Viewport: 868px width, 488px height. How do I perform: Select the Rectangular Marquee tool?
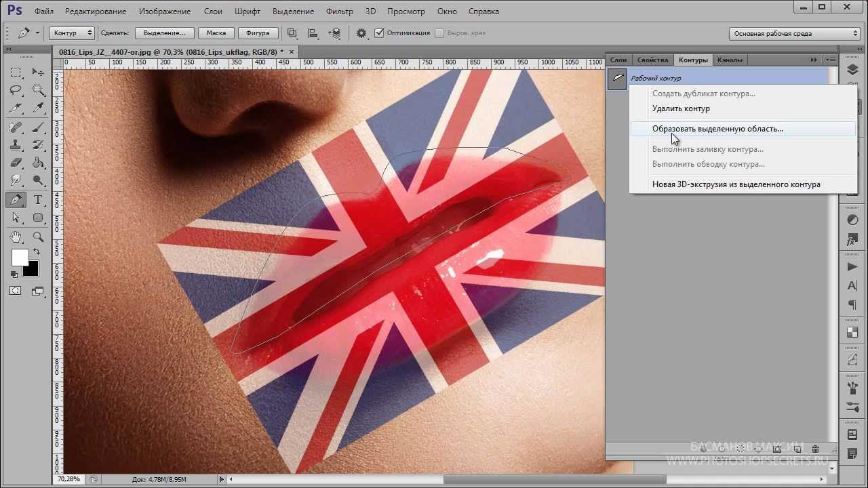coord(16,73)
